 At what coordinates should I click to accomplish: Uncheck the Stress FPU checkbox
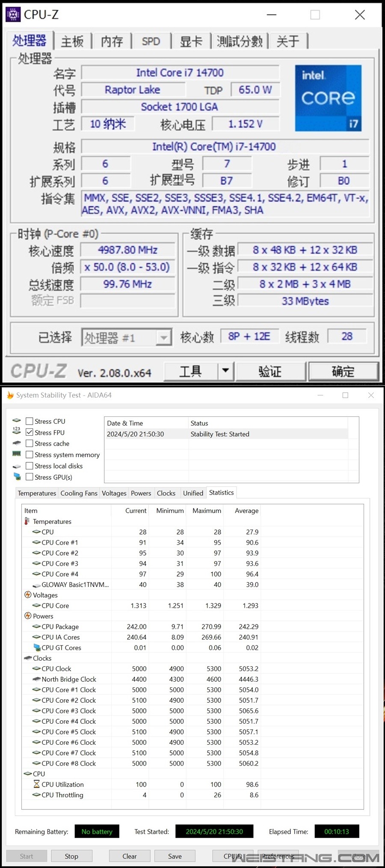point(30,432)
